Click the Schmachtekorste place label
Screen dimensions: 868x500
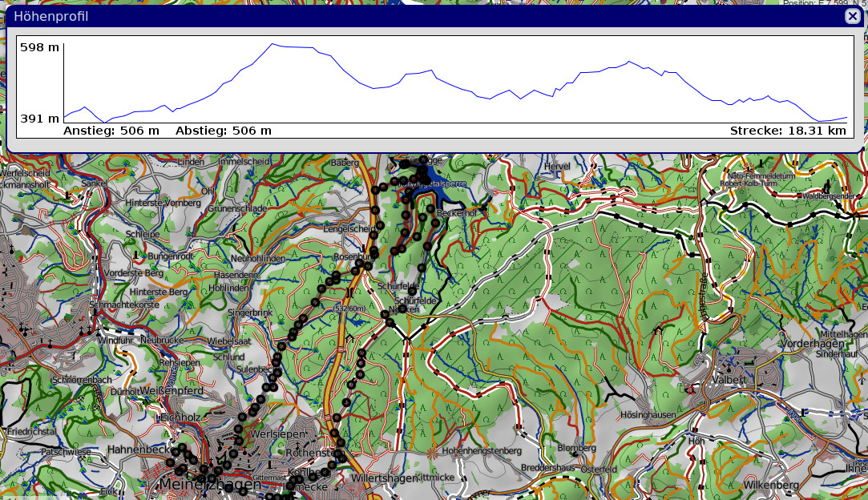click(124, 304)
